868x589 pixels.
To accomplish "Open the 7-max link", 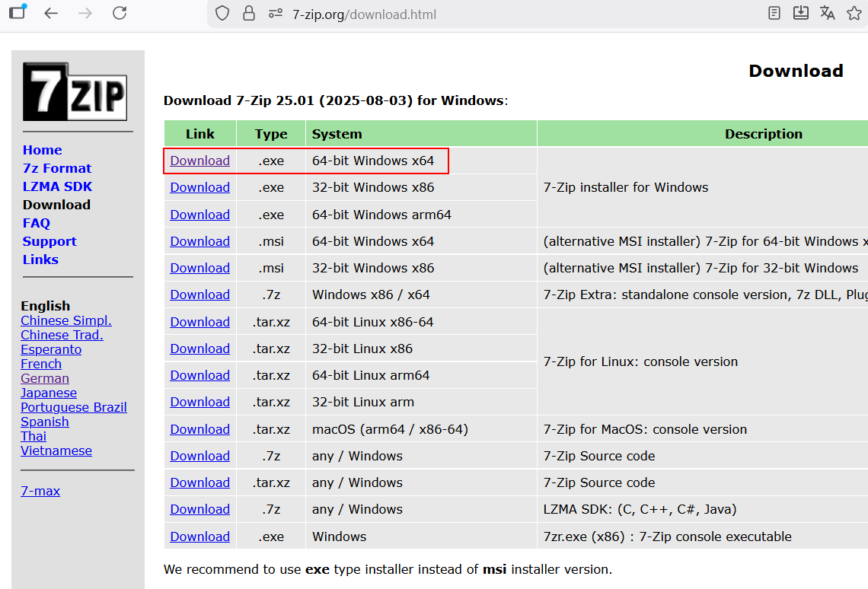I will [x=40, y=491].
